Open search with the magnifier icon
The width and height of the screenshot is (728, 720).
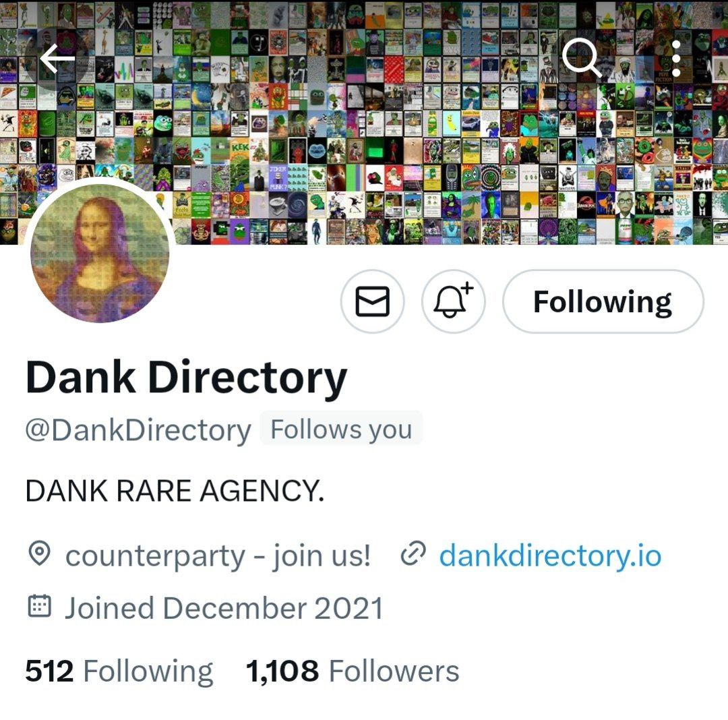click(582, 58)
